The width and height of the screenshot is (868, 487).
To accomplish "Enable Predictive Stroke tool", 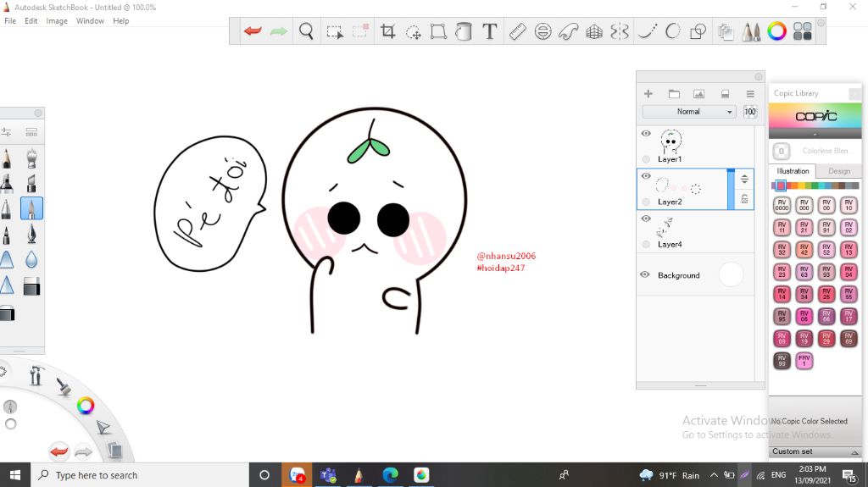I will (x=672, y=31).
